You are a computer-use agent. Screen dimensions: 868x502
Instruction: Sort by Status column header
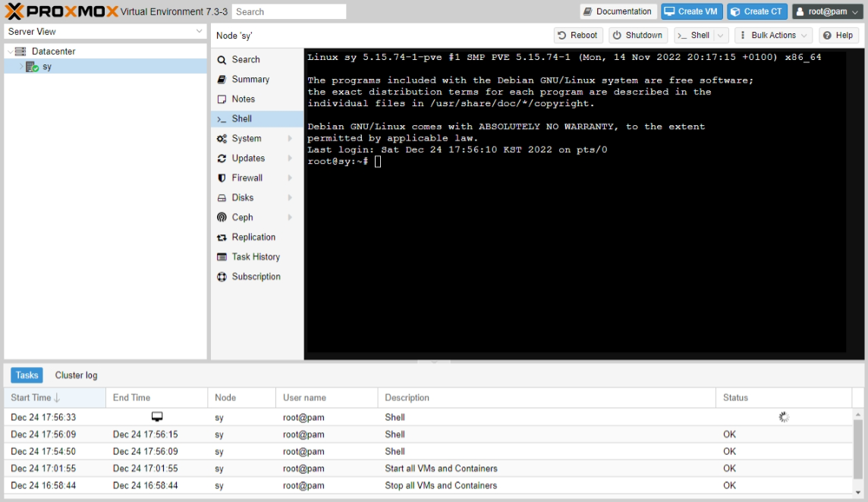click(784, 397)
